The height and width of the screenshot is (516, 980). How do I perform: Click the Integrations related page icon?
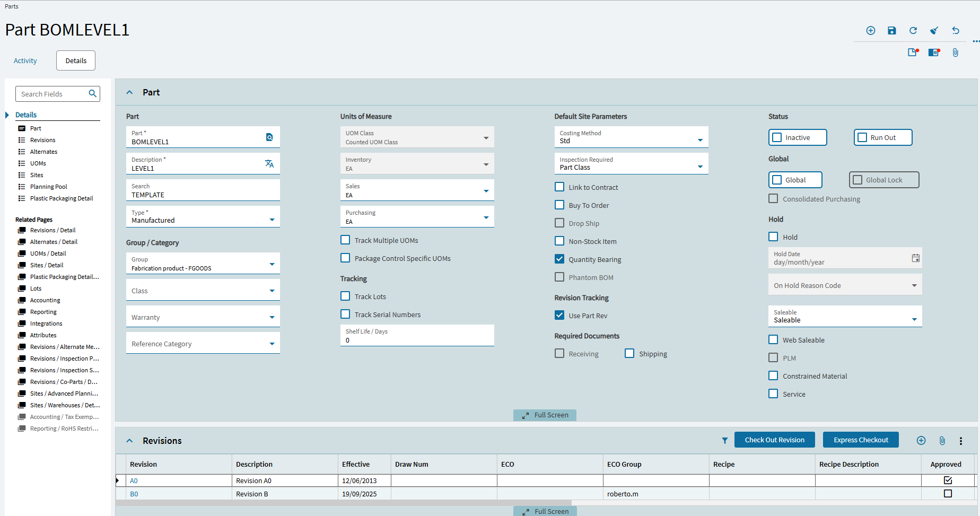[x=22, y=323]
